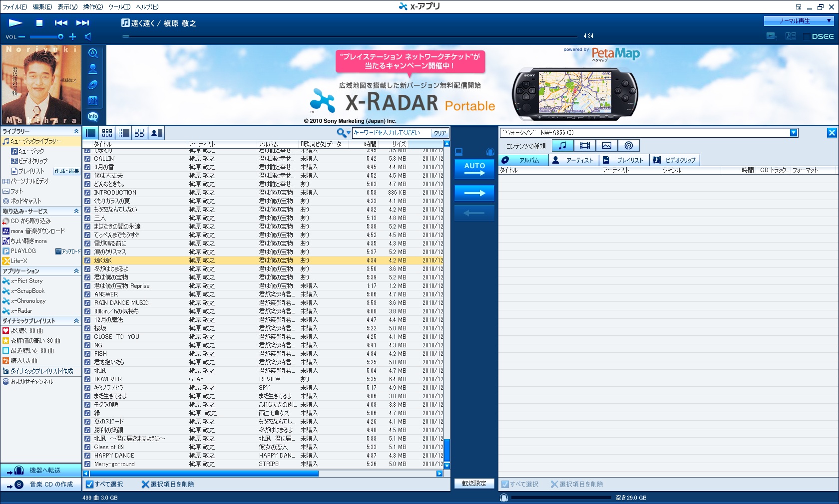Launch x-Radar from the sidebar
The height and width of the screenshot is (504, 839).
point(17,311)
